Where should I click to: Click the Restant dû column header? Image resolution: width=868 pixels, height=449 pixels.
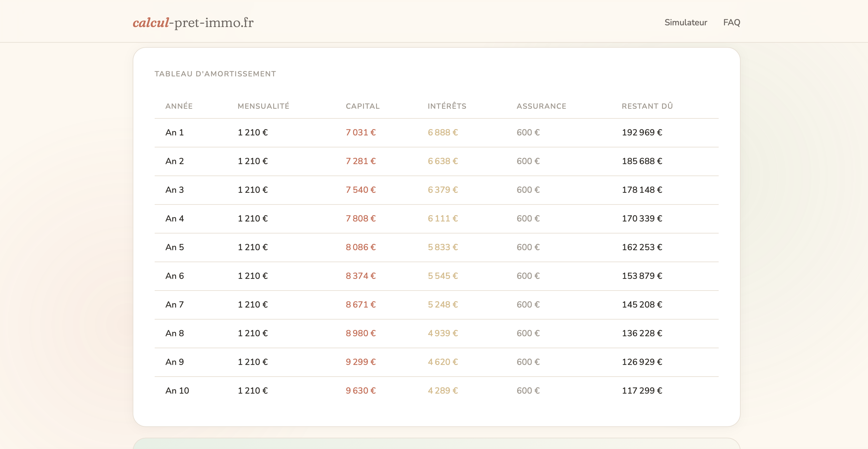pyautogui.click(x=647, y=106)
